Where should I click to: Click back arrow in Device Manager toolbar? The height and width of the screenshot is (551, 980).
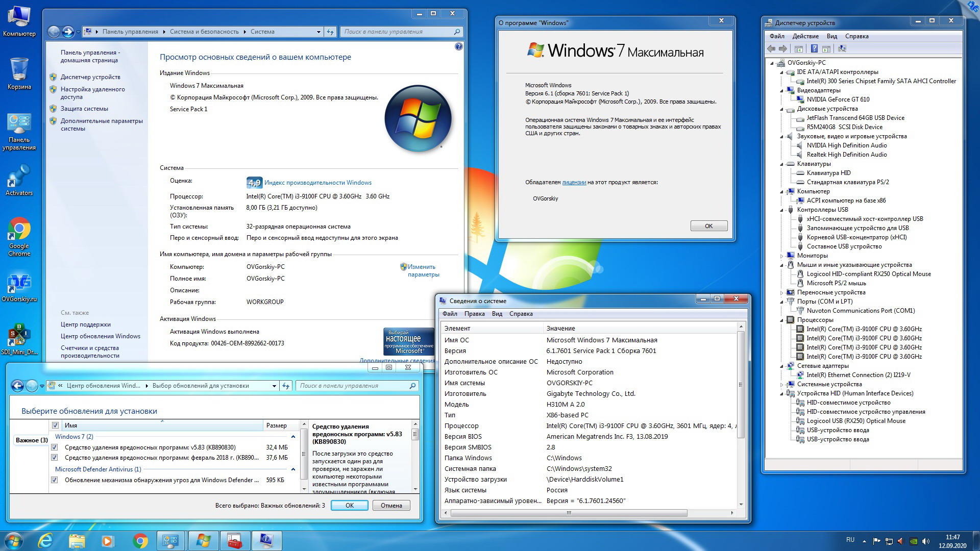coord(771,49)
